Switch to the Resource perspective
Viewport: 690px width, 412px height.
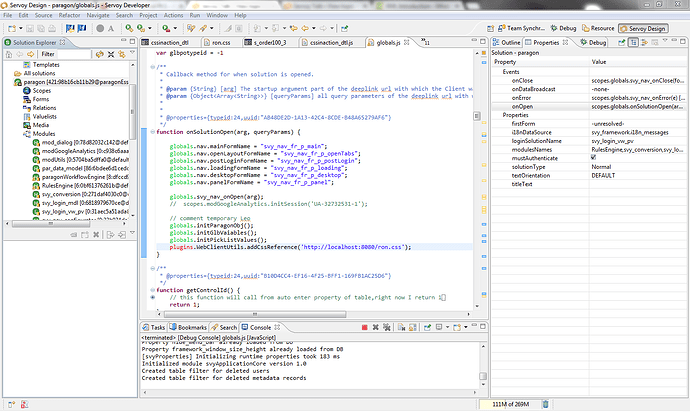(598, 28)
